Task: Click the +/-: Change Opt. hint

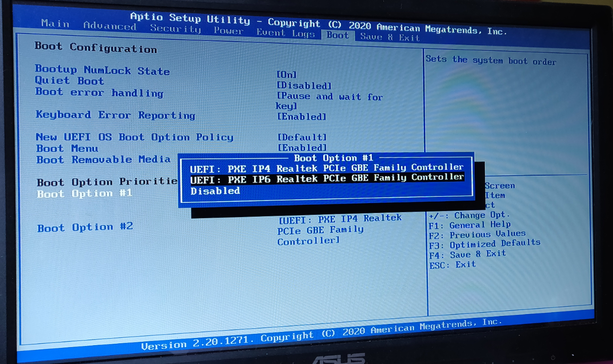Action: [469, 215]
